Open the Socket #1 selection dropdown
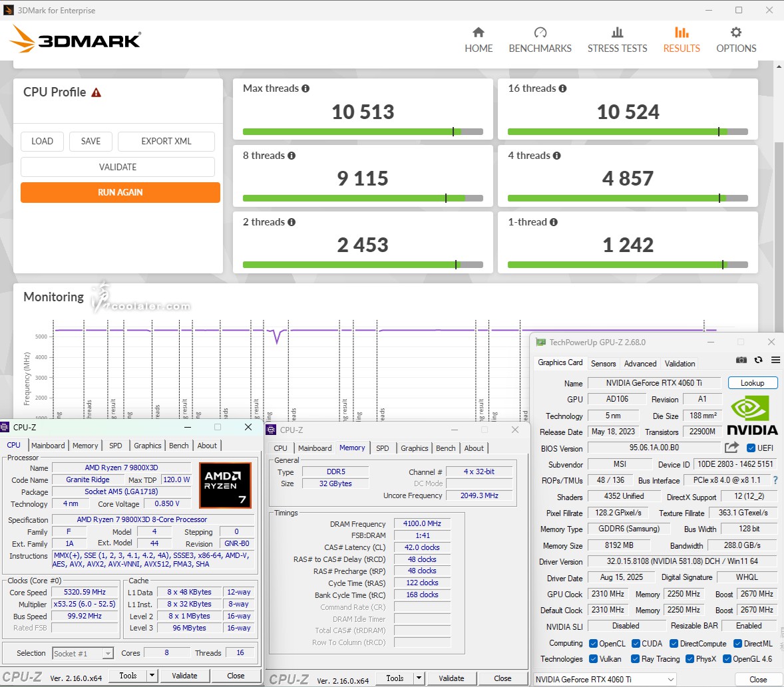 pos(83,653)
